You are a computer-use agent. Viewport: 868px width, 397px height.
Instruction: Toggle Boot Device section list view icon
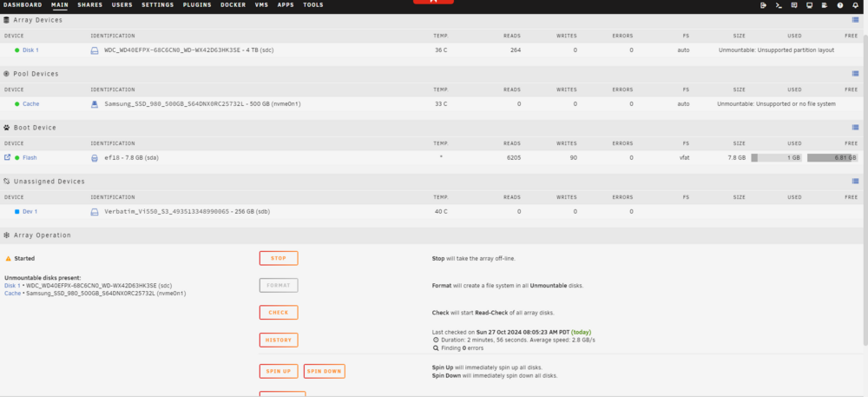[855, 128]
